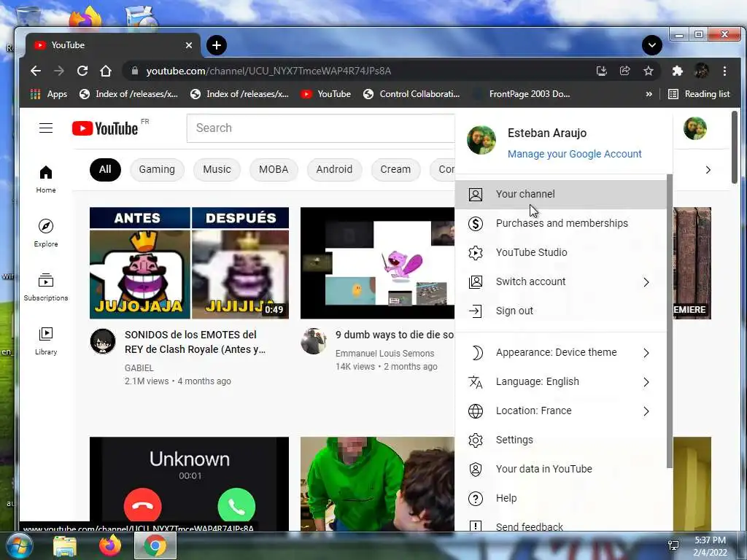The width and height of the screenshot is (747, 560).
Task: Select the Android category chip
Action: click(x=334, y=169)
